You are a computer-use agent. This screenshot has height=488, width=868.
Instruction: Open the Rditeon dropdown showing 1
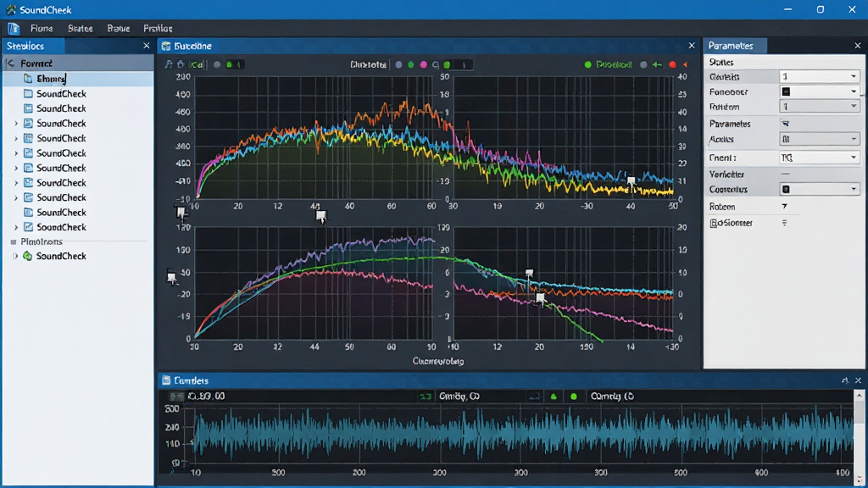[820, 106]
